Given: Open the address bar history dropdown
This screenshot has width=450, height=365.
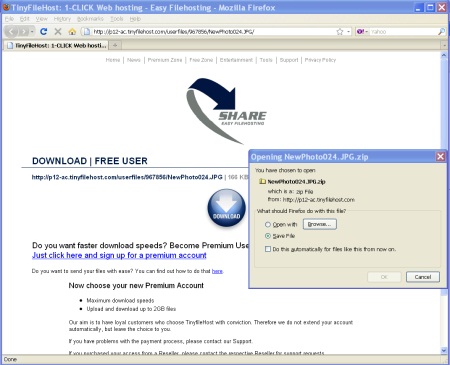Looking at the screenshot, I should click(x=348, y=32).
